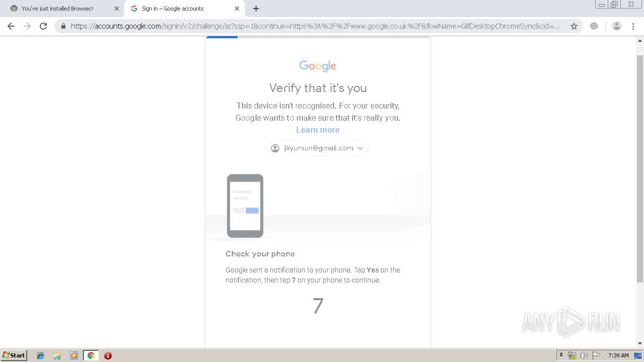Viewport: 644px width, 362px height.
Task: Click the phone illustration
Action: click(245, 206)
